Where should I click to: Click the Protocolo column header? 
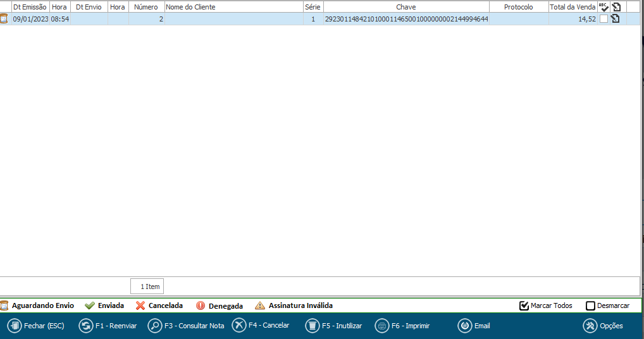click(x=518, y=7)
